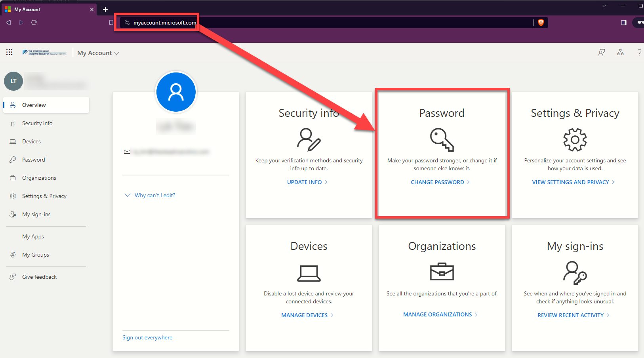Click the laptop icon on Devices card
644x358 pixels.
tap(309, 273)
